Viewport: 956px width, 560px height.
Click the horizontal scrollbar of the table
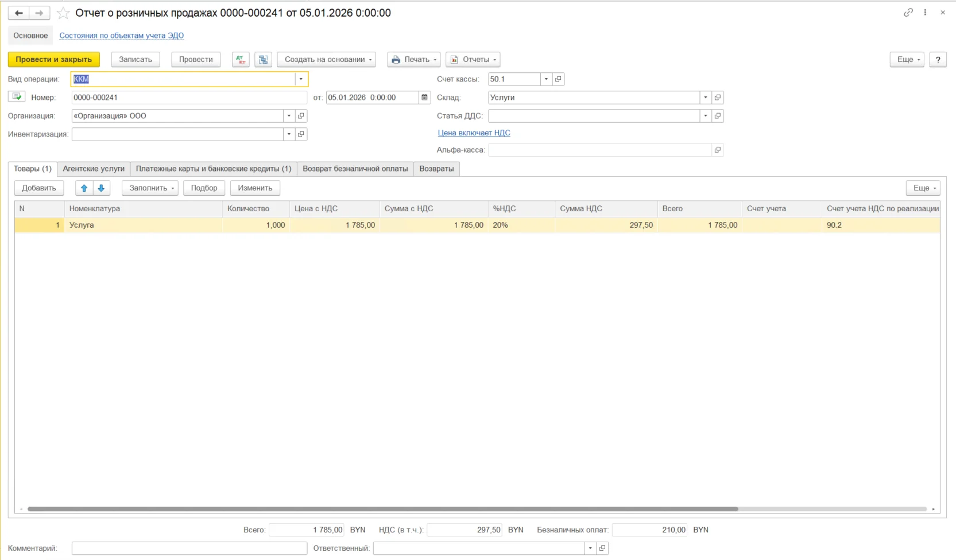382,509
